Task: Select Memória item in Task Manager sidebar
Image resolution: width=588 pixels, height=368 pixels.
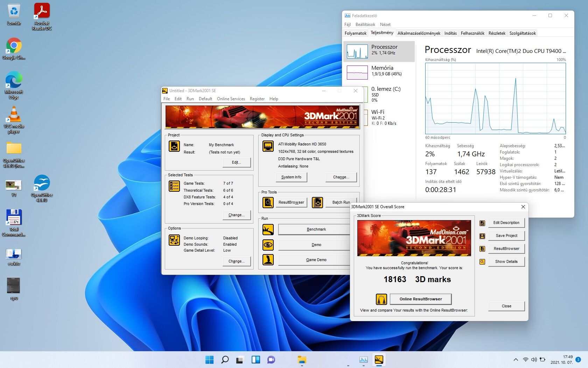Action: tap(379, 72)
